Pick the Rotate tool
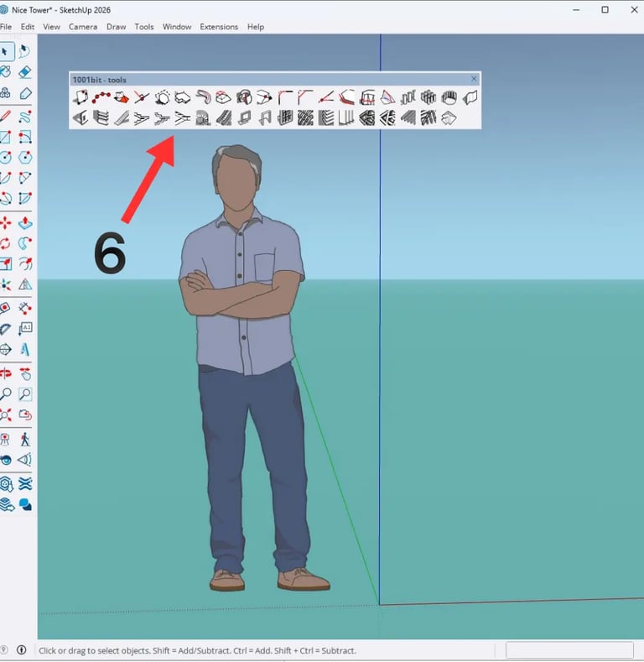This screenshot has height=662, width=644. tap(6, 243)
